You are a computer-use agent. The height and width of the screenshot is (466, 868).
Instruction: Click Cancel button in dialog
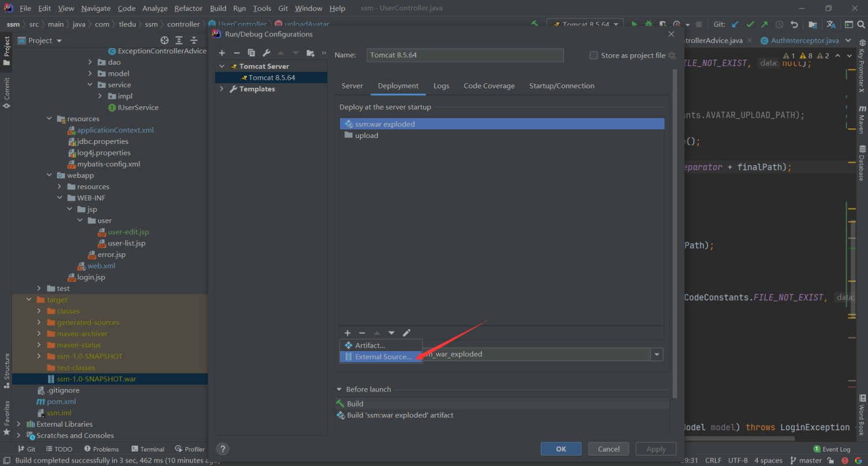tap(609, 449)
